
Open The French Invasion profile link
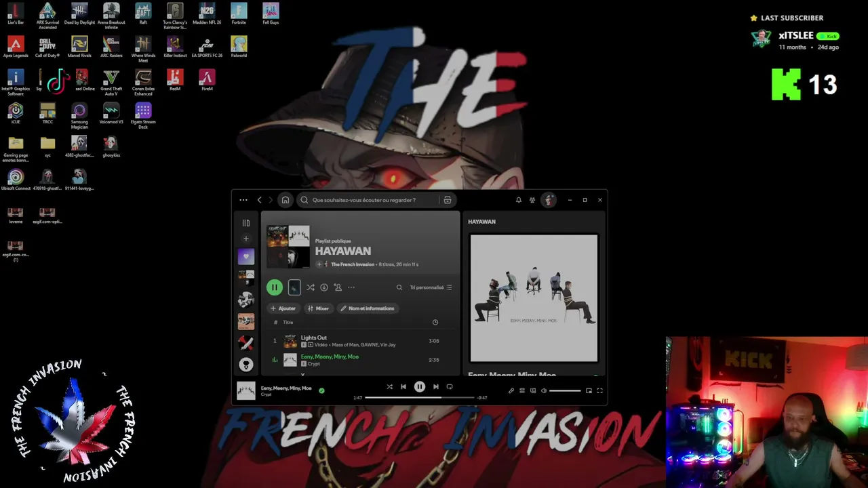(353, 264)
